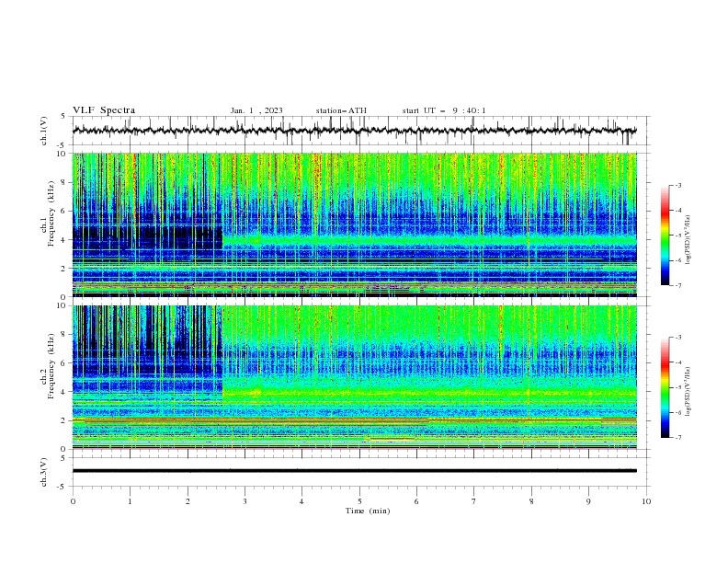Click the "ch.1(V)" waveform axis label
This screenshot has width=728, height=563.
pos(44,131)
